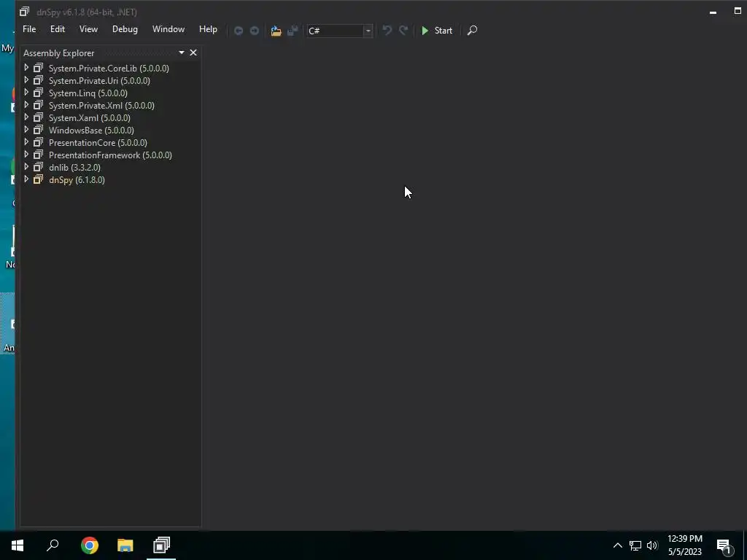Click the assembly icon beside dnlib
The height and width of the screenshot is (560, 747).
[x=38, y=167]
